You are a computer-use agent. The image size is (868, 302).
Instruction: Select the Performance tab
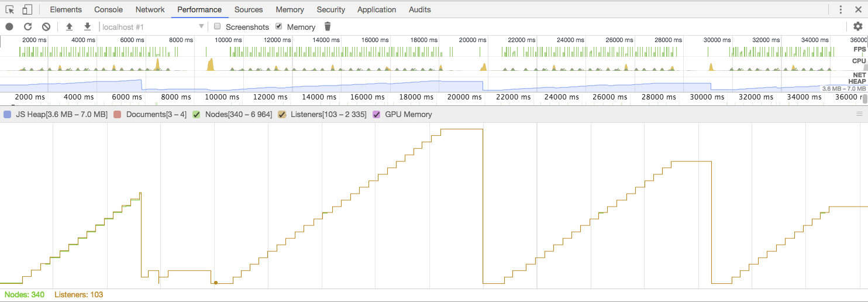click(199, 9)
